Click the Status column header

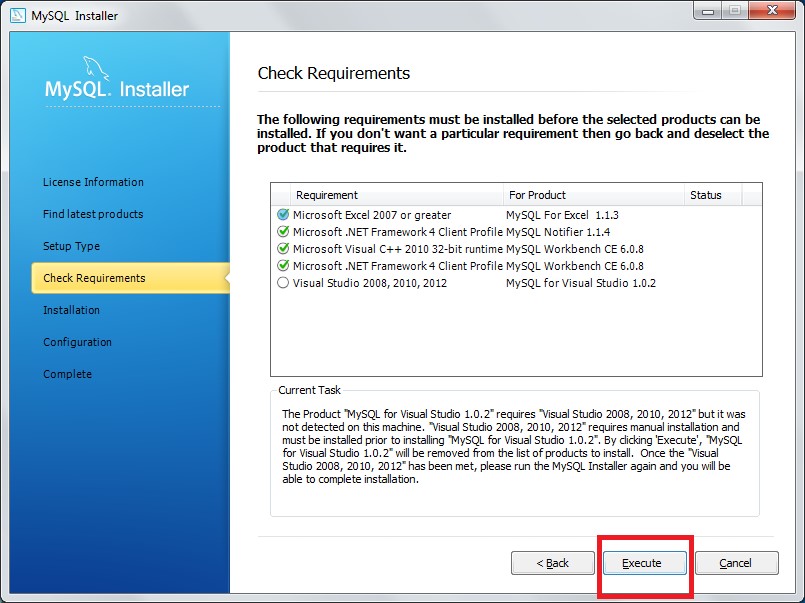(x=713, y=195)
